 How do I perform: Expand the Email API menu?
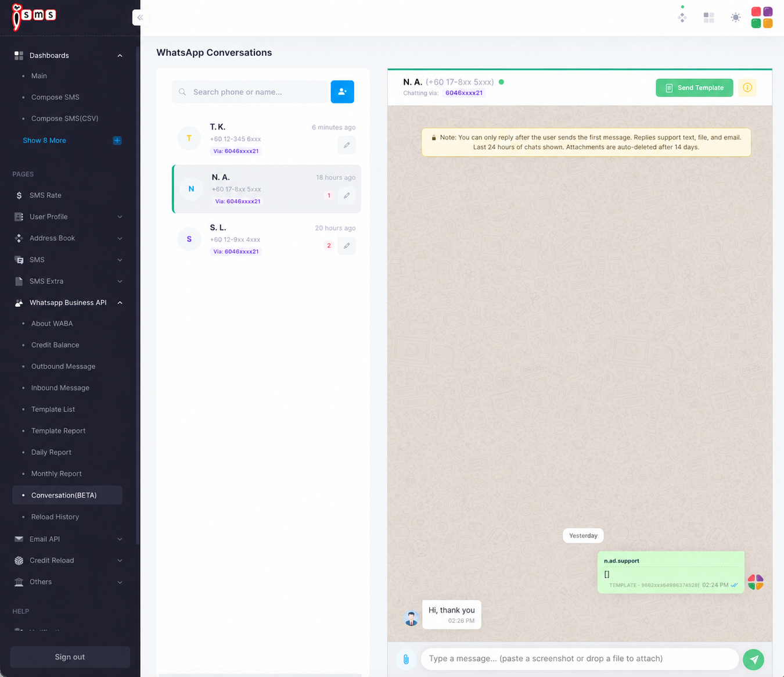(x=120, y=539)
